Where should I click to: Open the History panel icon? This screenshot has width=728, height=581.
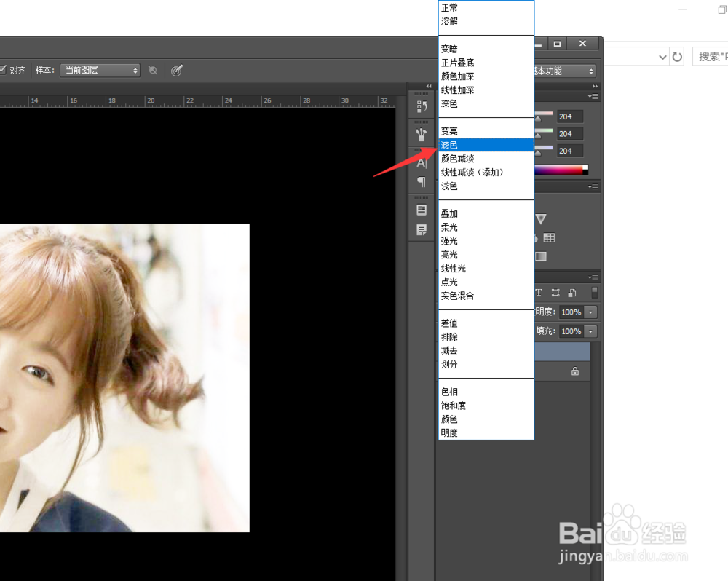coord(422,106)
